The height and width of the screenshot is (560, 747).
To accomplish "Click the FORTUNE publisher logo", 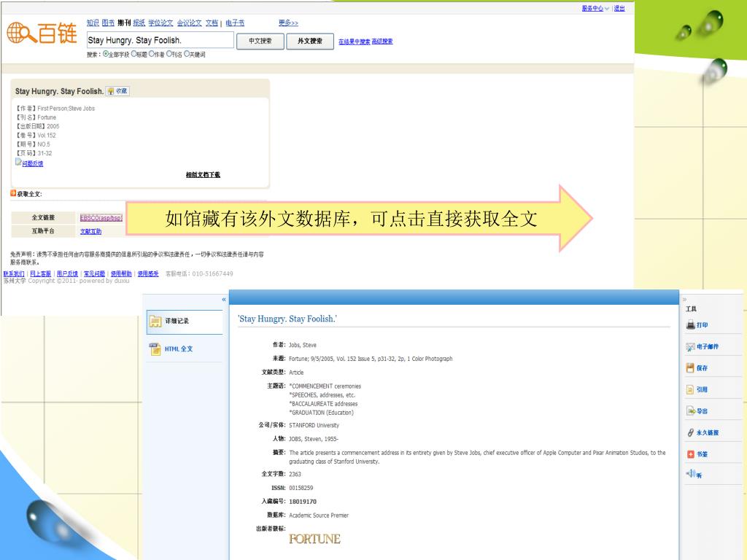I will coord(314,539).
